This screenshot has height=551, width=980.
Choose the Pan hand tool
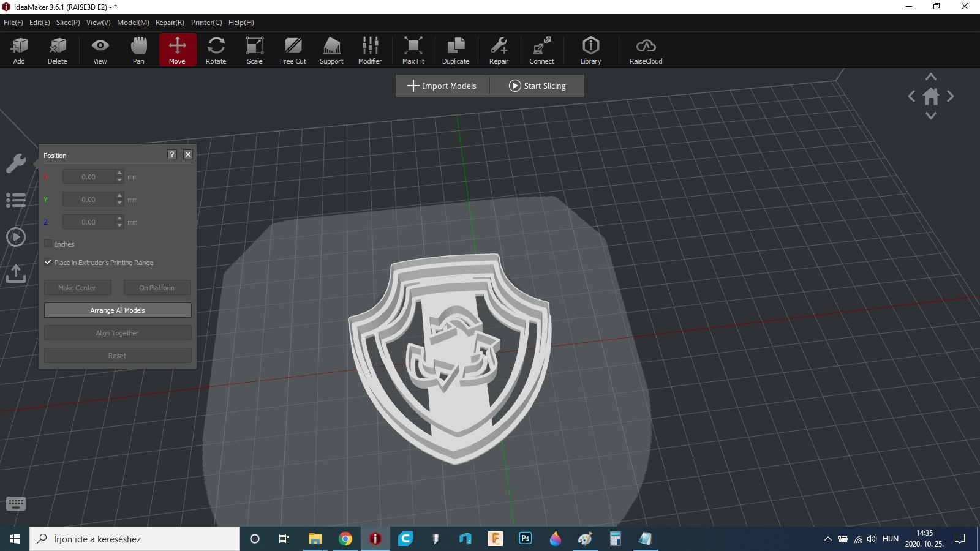[x=138, y=50]
